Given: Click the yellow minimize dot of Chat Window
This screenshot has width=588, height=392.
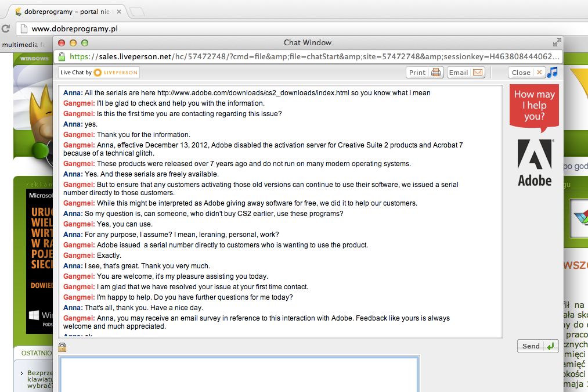Looking at the screenshot, I should point(73,43).
